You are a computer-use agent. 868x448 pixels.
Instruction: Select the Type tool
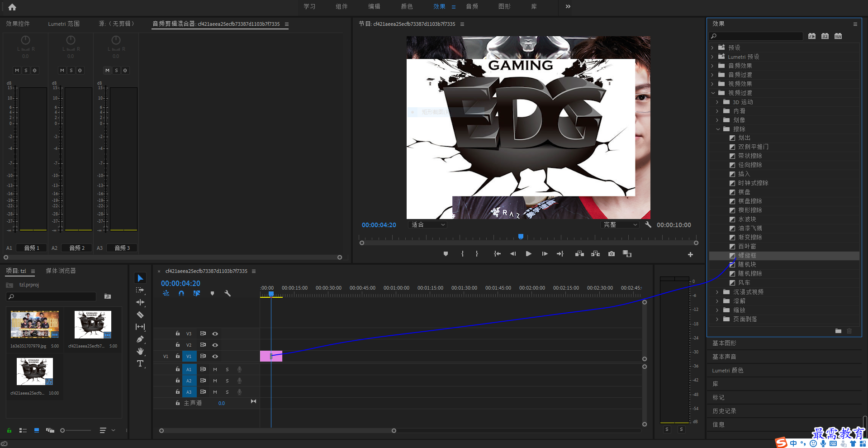140,363
